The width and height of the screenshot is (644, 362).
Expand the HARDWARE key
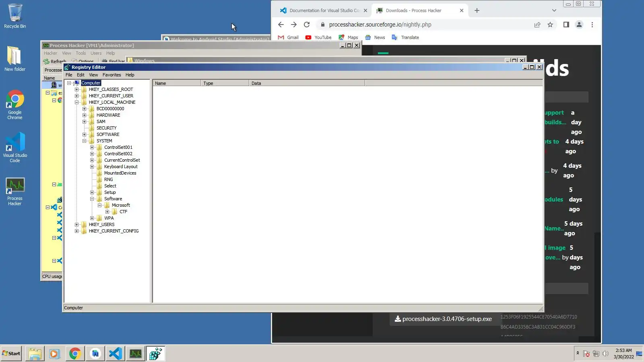(x=84, y=115)
